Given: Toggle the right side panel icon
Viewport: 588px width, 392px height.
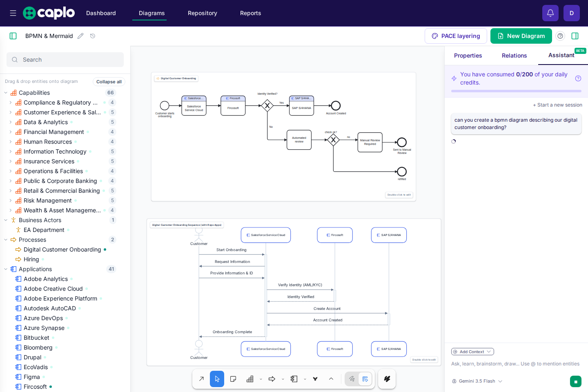Looking at the screenshot, I should (575, 36).
